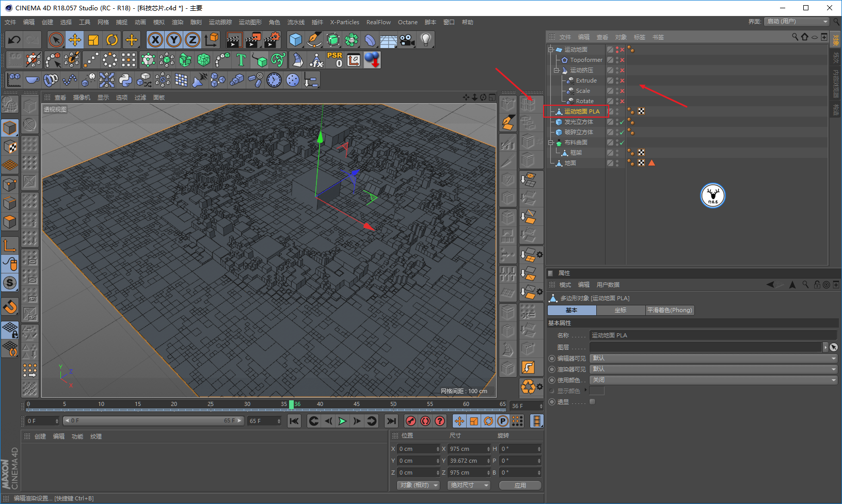This screenshot has height=504, width=842.
Task: Open the 渲染器可见 dropdown
Action: 713,369
